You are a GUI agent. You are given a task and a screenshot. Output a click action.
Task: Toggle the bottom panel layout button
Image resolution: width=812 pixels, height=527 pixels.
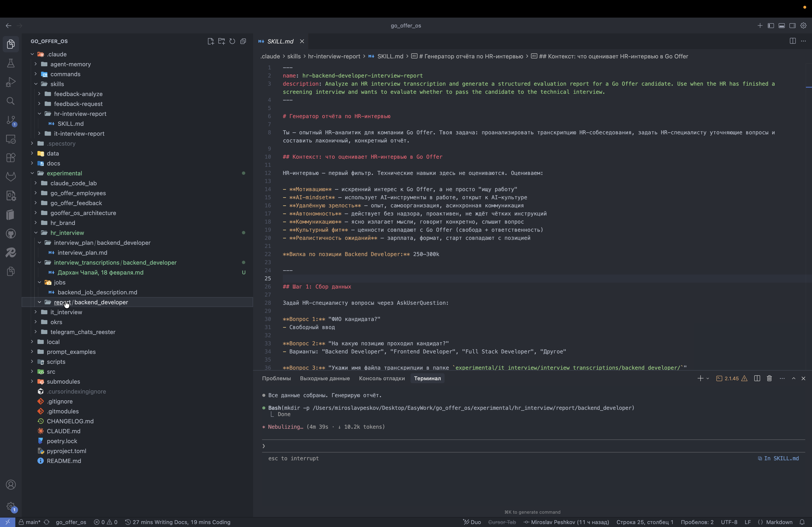click(x=782, y=25)
